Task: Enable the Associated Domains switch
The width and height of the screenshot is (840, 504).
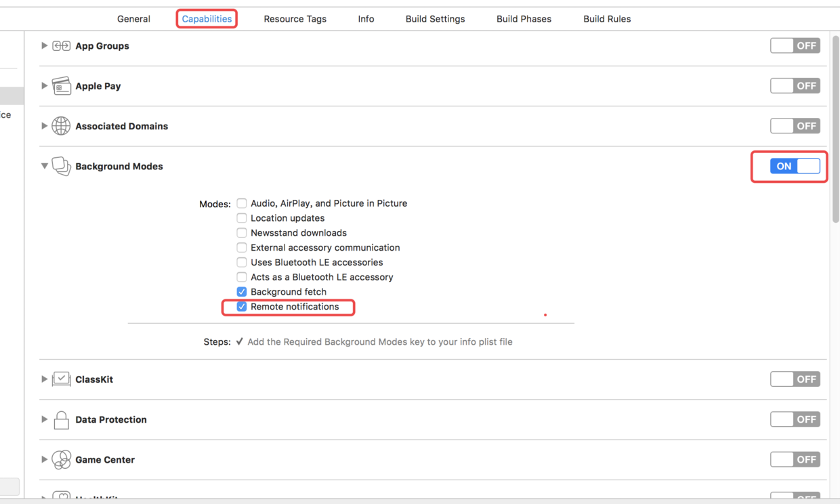Action: pyautogui.click(x=795, y=126)
